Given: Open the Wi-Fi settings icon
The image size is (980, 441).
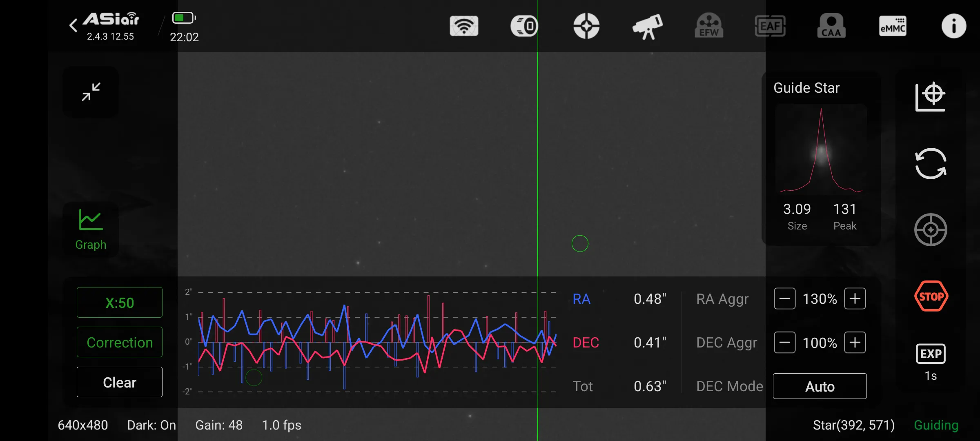Looking at the screenshot, I should [x=464, y=26].
